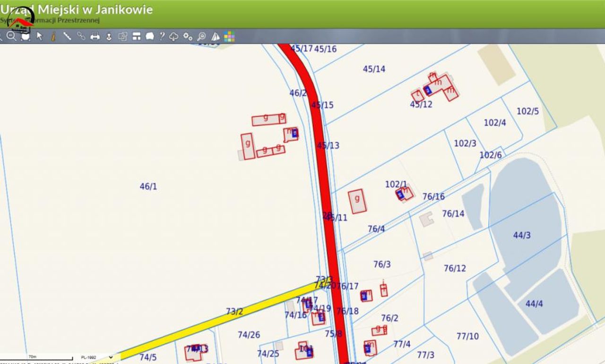
Task: Click parcel 46/1 on the map
Action: pyautogui.click(x=148, y=186)
